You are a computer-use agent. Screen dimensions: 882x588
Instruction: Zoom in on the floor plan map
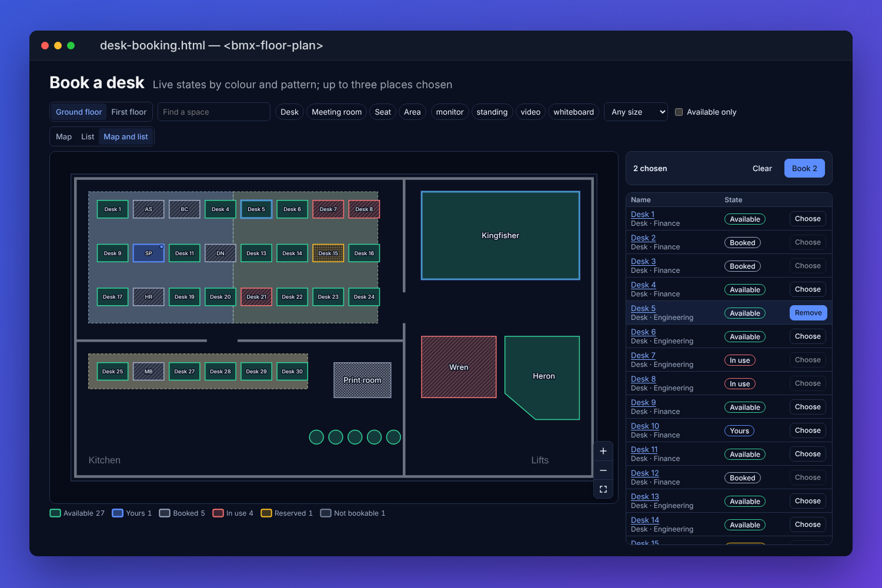pyautogui.click(x=603, y=451)
